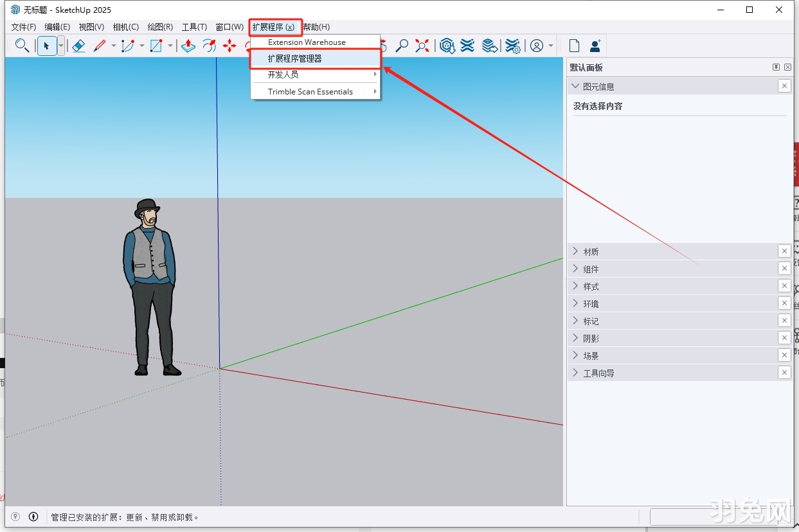
Task: Open the Zoom Extents tool
Action: (x=422, y=46)
